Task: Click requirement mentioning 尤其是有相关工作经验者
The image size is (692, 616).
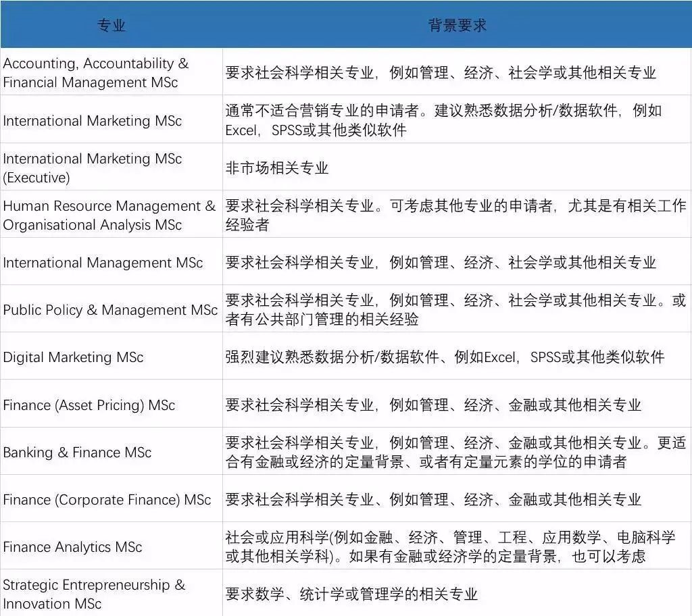Action: (455, 215)
